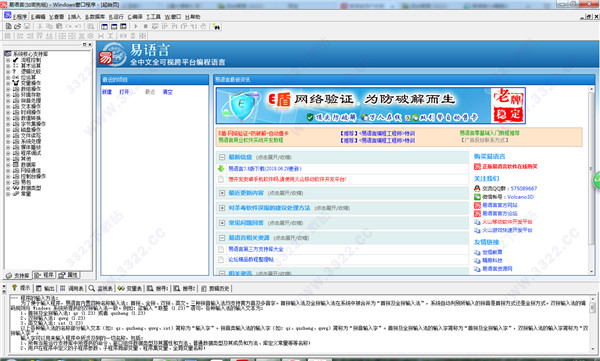Click the news panel vertical scrollbar
This screenshot has width=600, height=361.
click(x=592, y=180)
